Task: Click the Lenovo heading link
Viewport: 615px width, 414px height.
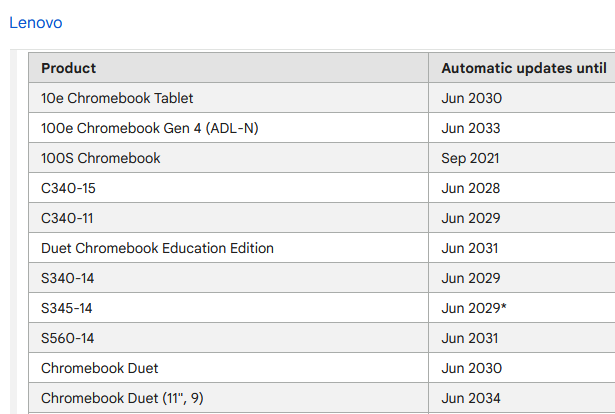Action: coord(36,22)
